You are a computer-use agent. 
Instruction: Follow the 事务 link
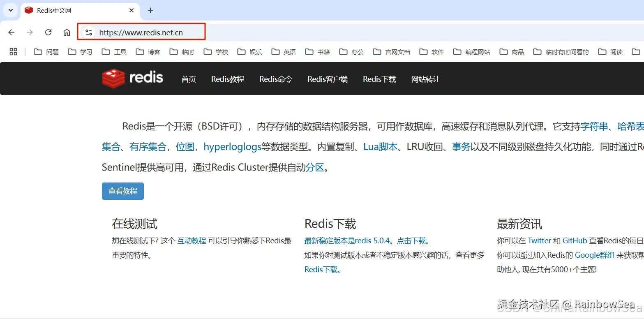(x=461, y=147)
